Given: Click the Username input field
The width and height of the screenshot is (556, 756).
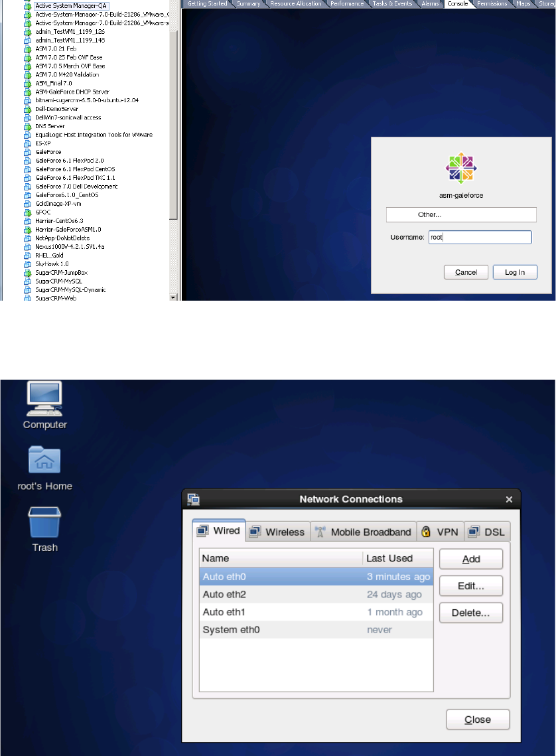Looking at the screenshot, I should [480, 237].
